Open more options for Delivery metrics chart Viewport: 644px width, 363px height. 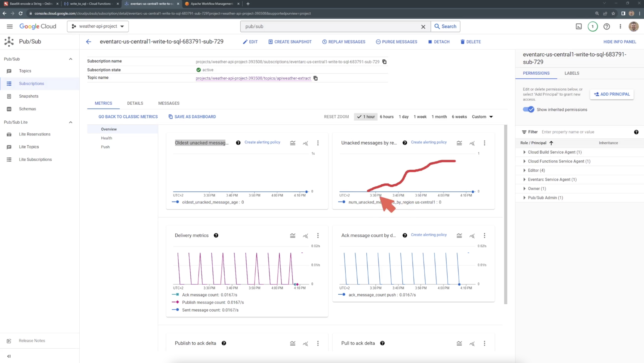tap(318, 236)
